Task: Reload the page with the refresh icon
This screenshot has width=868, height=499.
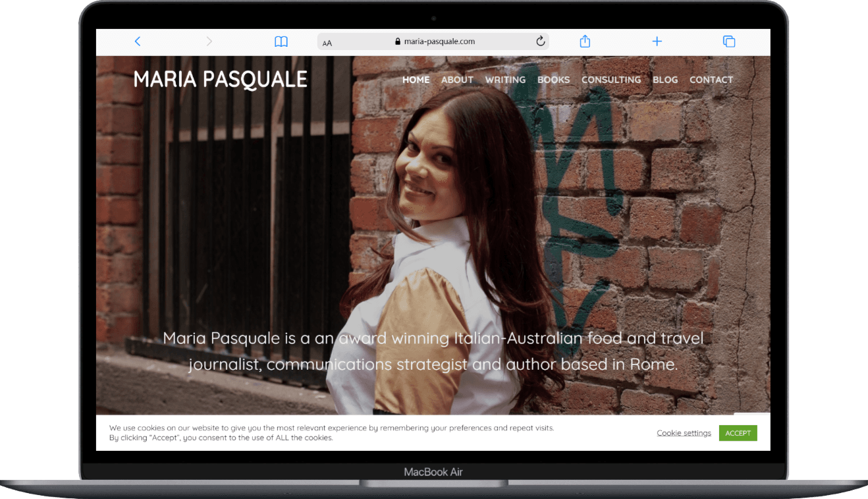Action: coord(541,42)
